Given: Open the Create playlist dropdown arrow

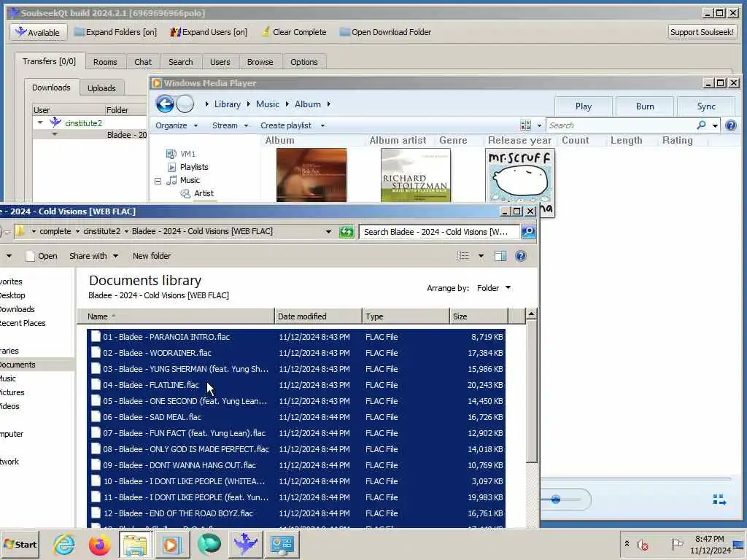Looking at the screenshot, I should click(322, 125).
